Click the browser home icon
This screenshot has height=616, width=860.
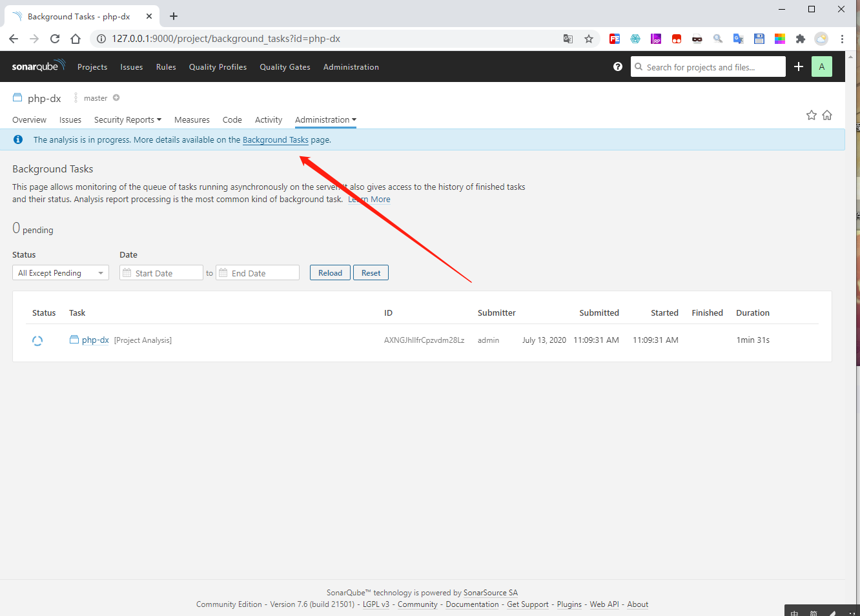pyautogui.click(x=76, y=39)
